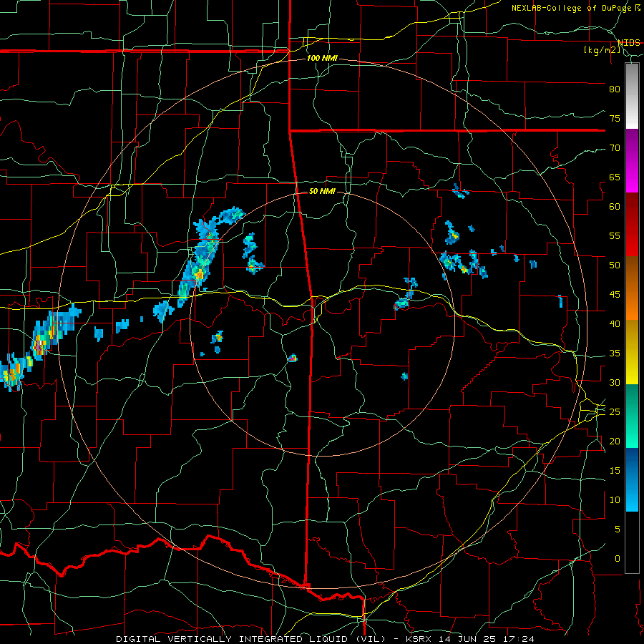Pick the black bottom segment of the color bar
The image size is (644, 644).
click(632, 542)
